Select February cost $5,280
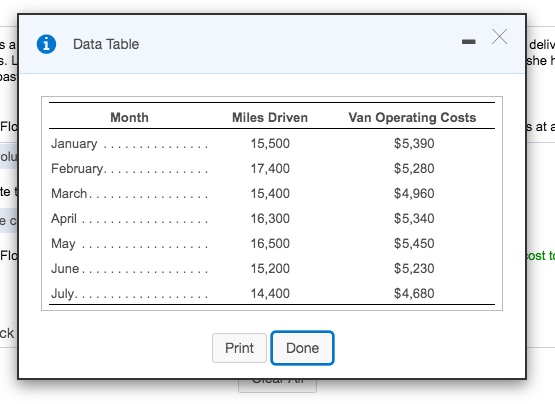The height and width of the screenshot is (404, 555). (414, 169)
